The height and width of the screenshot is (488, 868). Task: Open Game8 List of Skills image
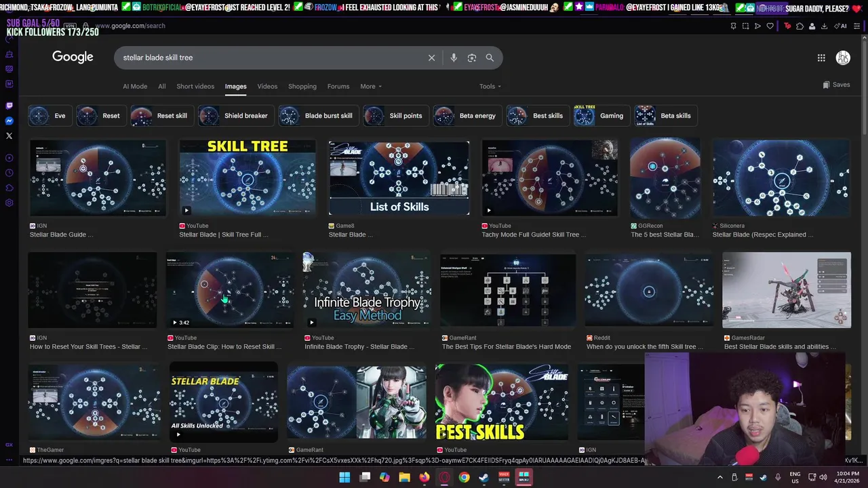pyautogui.click(x=399, y=178)
